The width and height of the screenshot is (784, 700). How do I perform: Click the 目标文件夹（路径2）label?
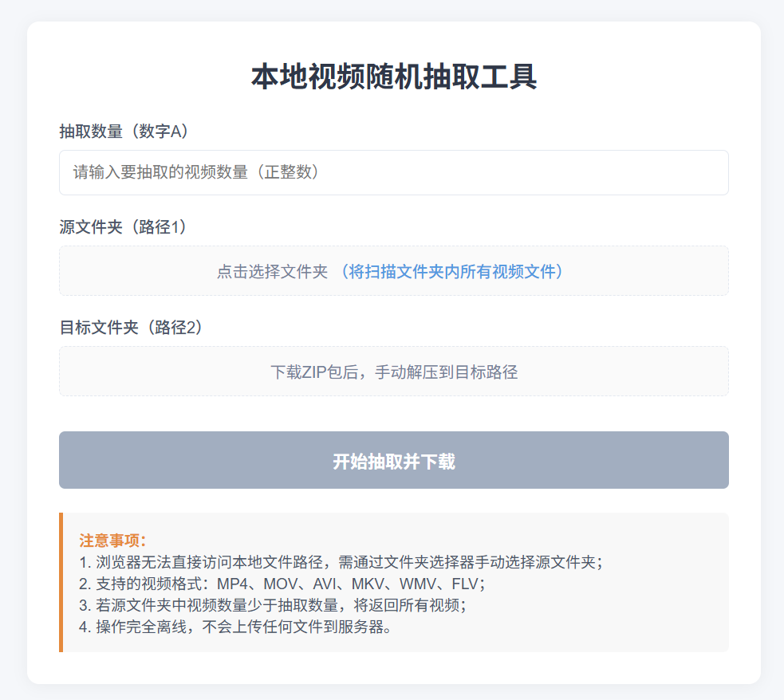click(x=131, y=327)
